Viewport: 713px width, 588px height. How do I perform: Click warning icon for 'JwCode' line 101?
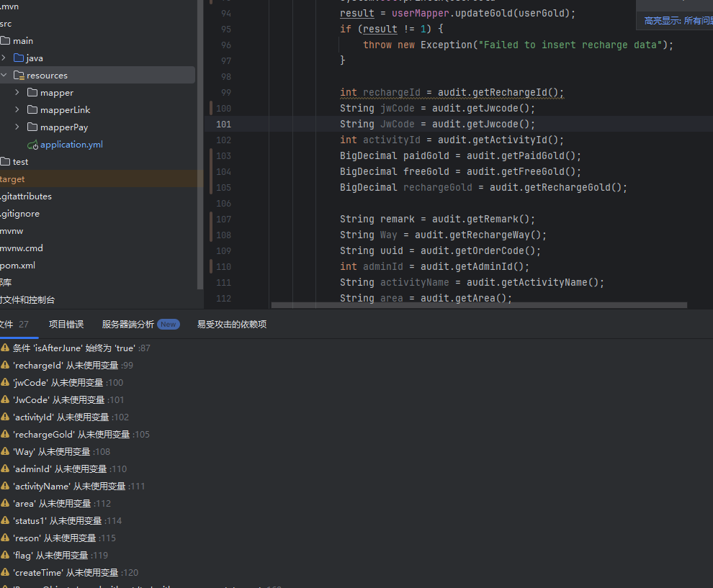click(5, 399)
